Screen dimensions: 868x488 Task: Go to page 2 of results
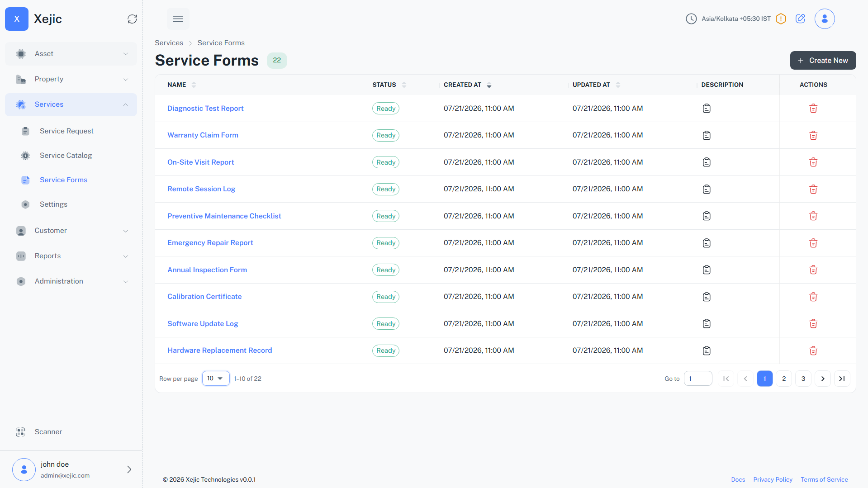(784, 379)
